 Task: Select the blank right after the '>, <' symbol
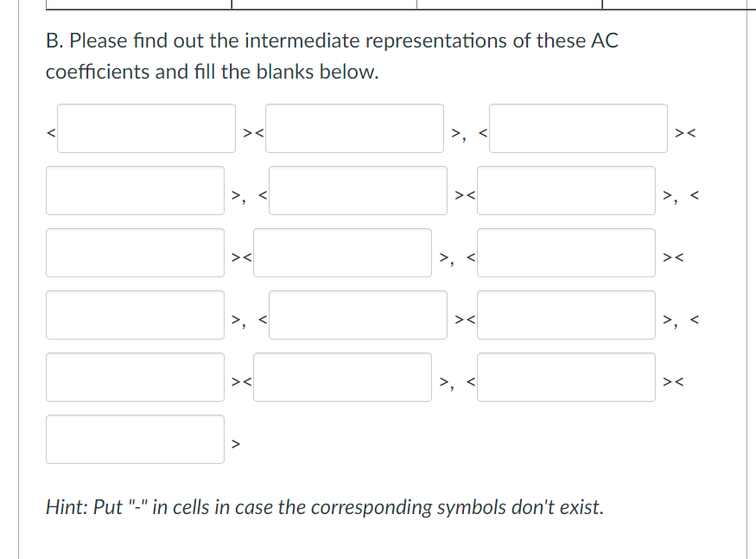pyautogui.click(x=577, y=128)
